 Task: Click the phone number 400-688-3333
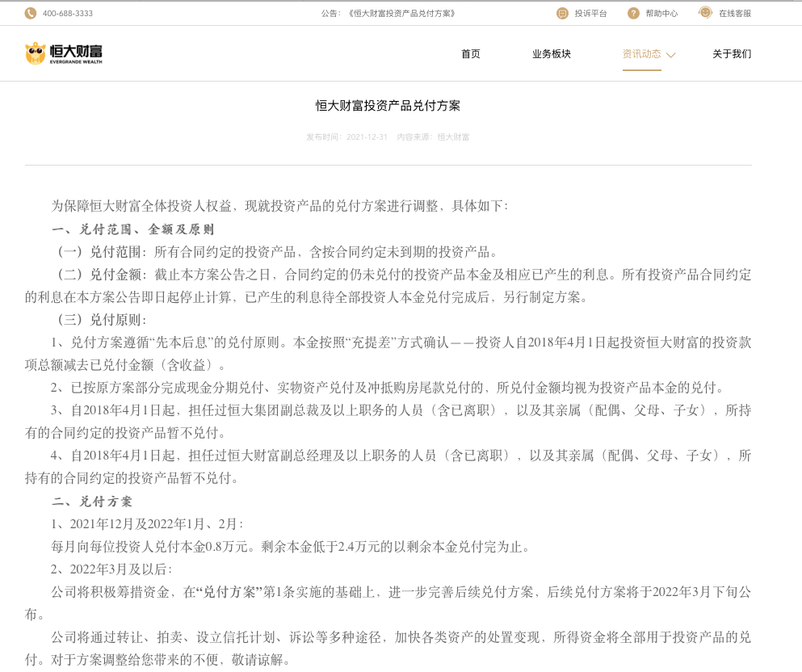tap(68, 14)
